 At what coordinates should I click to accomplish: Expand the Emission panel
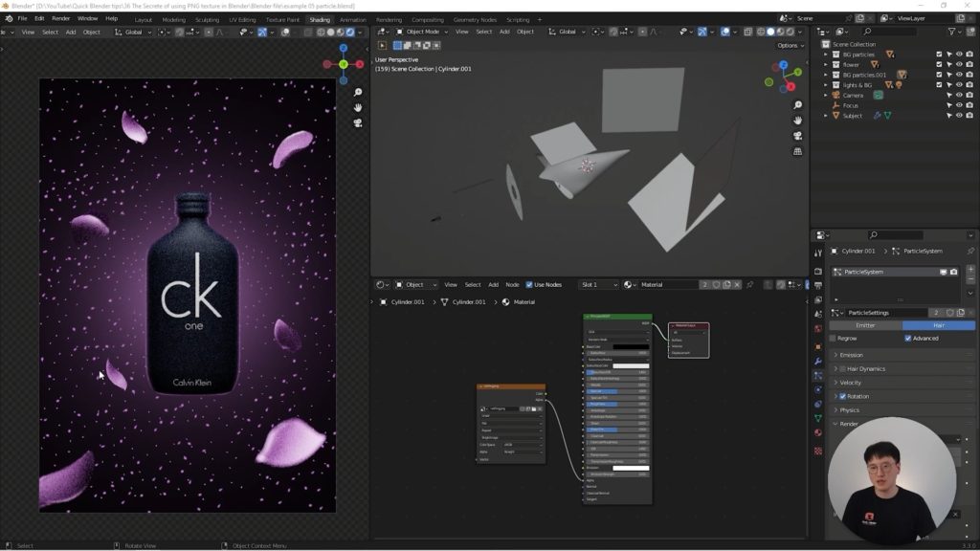851,355
